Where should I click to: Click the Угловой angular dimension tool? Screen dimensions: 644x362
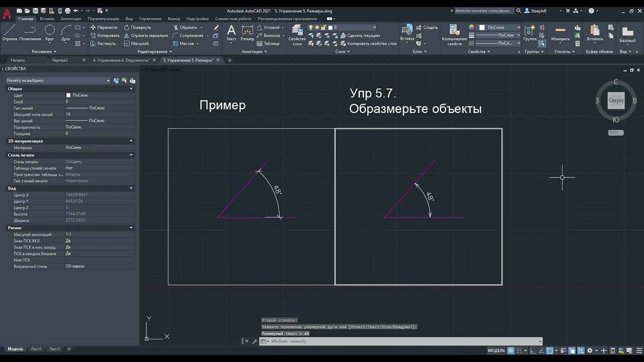pyautogui.click(x=268, y=28)
